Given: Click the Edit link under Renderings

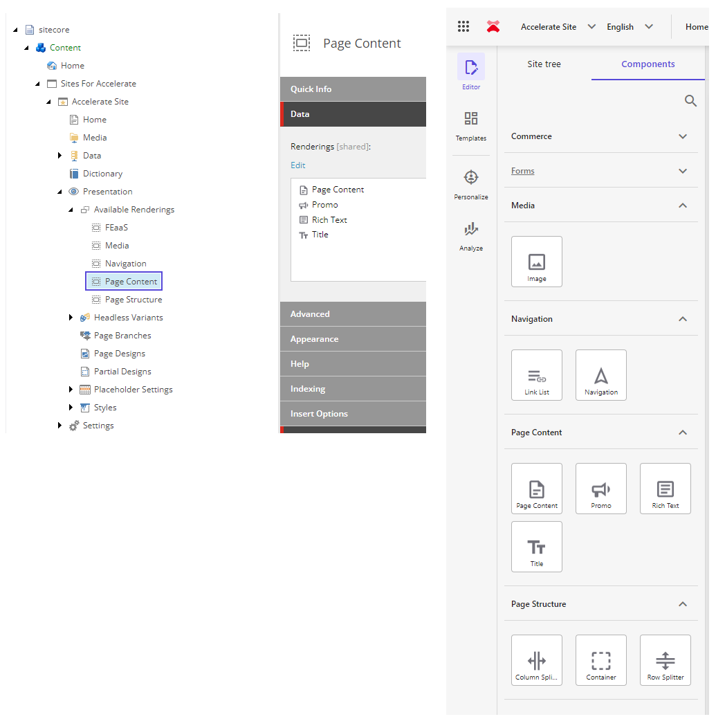Looking at the screenshot, I should (x=297, y=165).
